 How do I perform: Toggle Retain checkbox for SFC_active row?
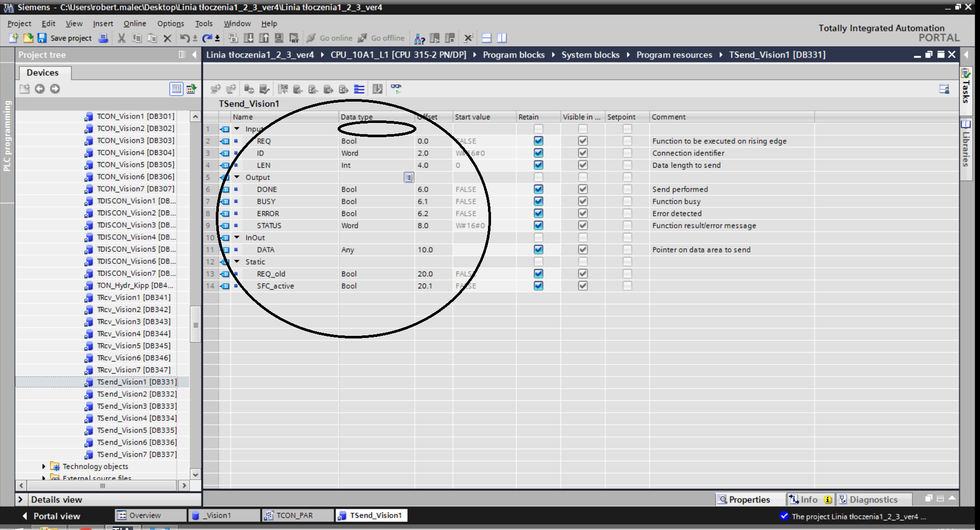538,286
